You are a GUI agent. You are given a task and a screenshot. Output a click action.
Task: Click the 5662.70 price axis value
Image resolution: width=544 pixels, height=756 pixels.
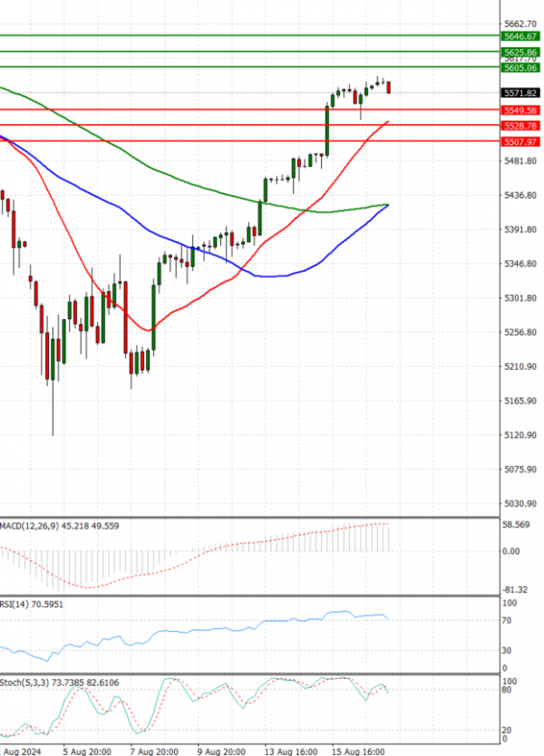coord(520,24)
